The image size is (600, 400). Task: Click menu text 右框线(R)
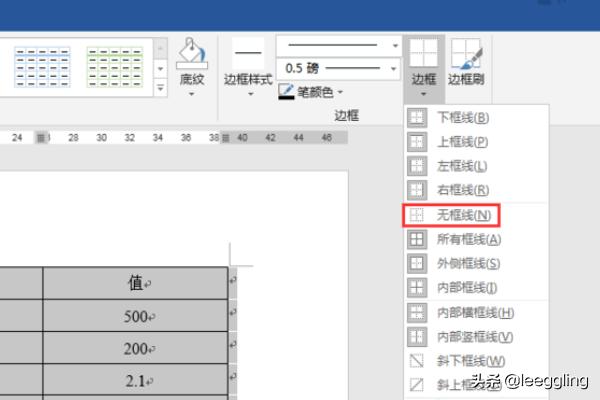tap(463, 190)
